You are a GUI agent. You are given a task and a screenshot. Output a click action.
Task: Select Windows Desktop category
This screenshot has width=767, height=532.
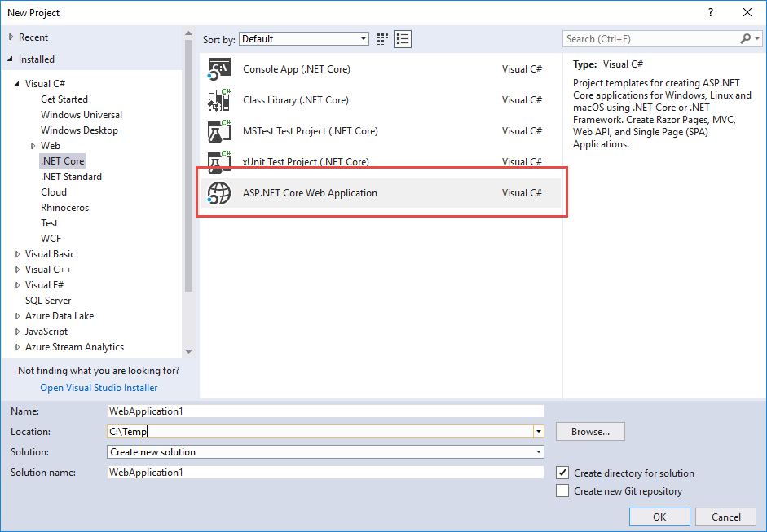point(79,130)
